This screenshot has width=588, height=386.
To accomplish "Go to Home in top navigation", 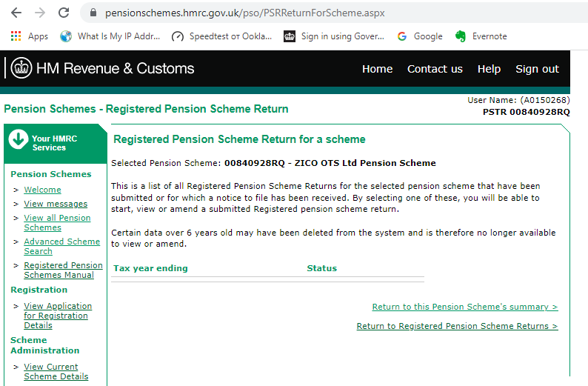I will click(377, 69).
